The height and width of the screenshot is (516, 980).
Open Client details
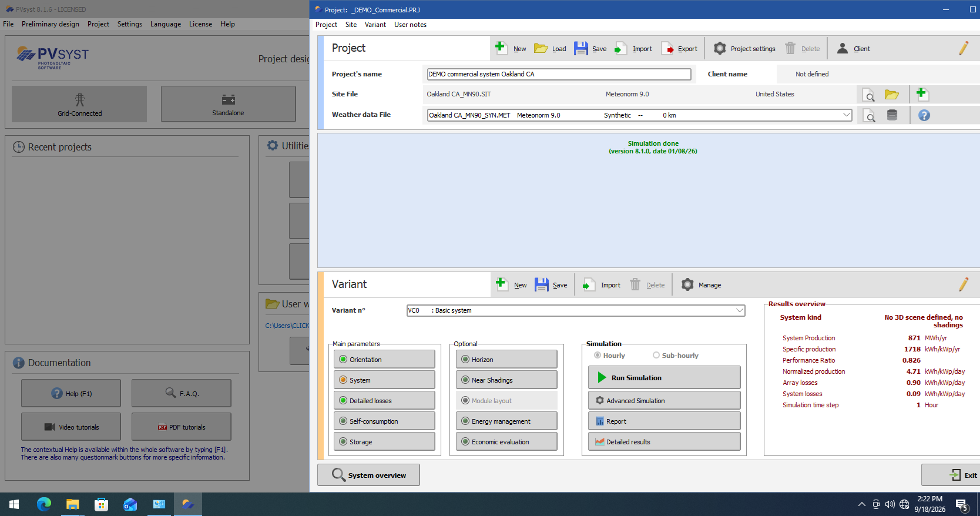point(854,48)
